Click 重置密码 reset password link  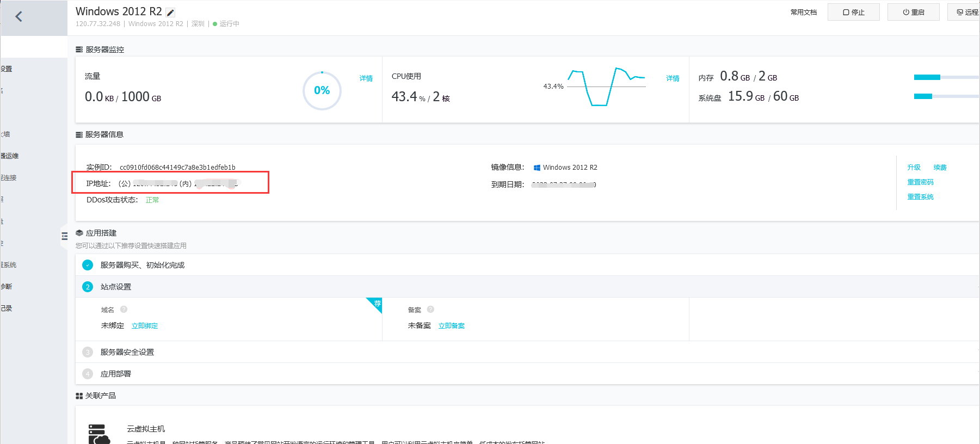pos(920,182)
